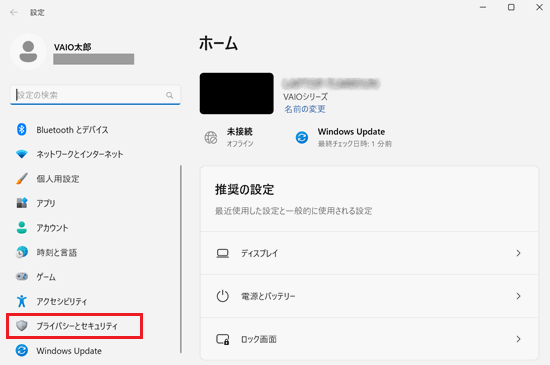Click the 推奨の設定 heading
The height and width of the screenshot is (365, 550).
244,189
